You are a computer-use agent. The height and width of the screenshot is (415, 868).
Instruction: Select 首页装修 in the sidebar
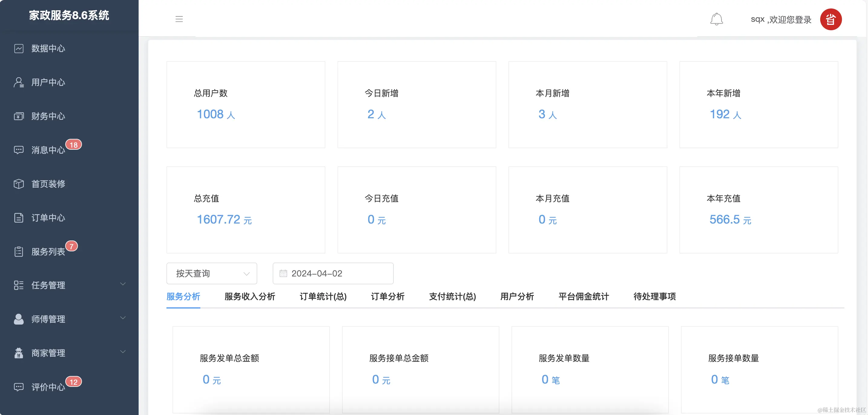tap(48, 184)
